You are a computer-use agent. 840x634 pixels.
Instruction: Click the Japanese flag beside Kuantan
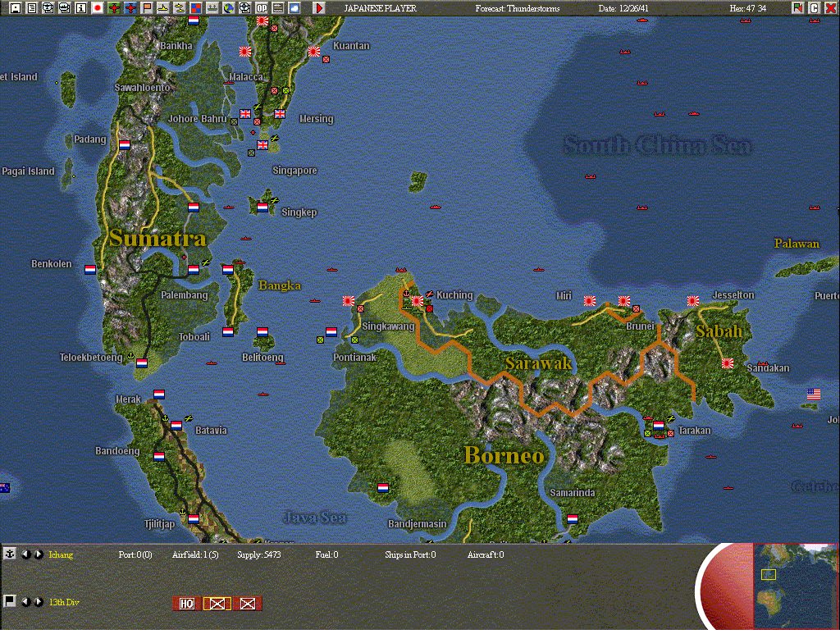coord(314,52)
